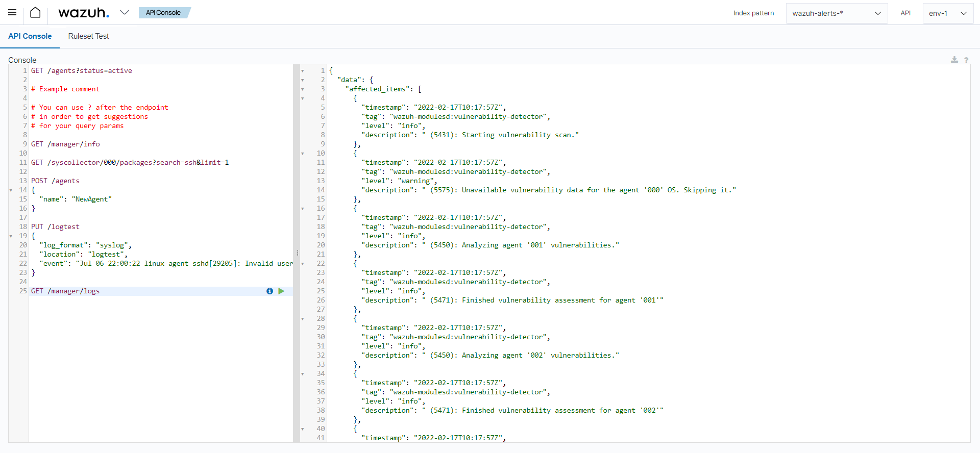This screenshot has height=453, width=980.
Task: Switch to the Ruleset Test tab
Action: tap(88, 36)
